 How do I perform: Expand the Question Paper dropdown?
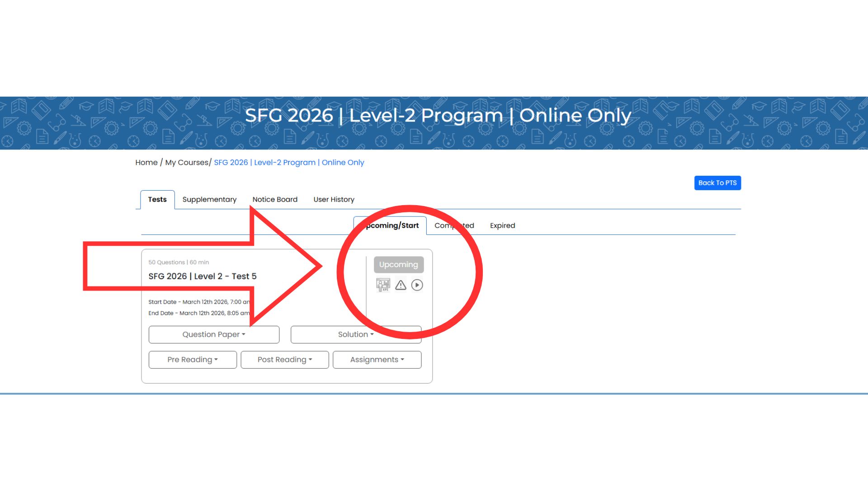point(214,334)
